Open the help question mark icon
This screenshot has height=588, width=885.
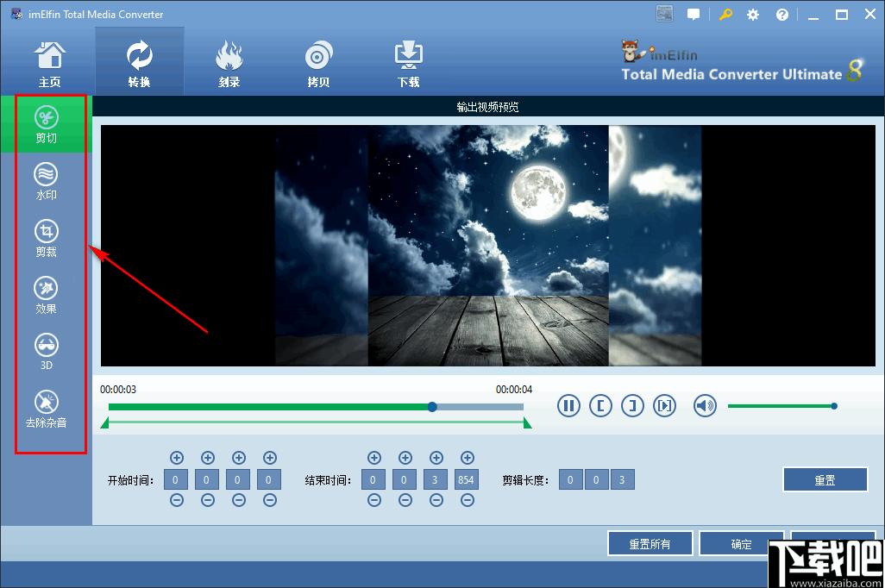click(782, 15)
